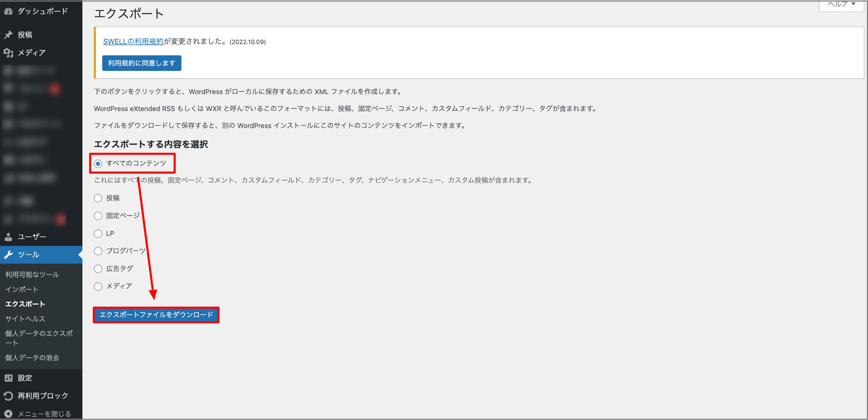The width and height of the screenshot is (868, 420).
Task: Click 利用規約に同意します button
Action: pos(142,63)
